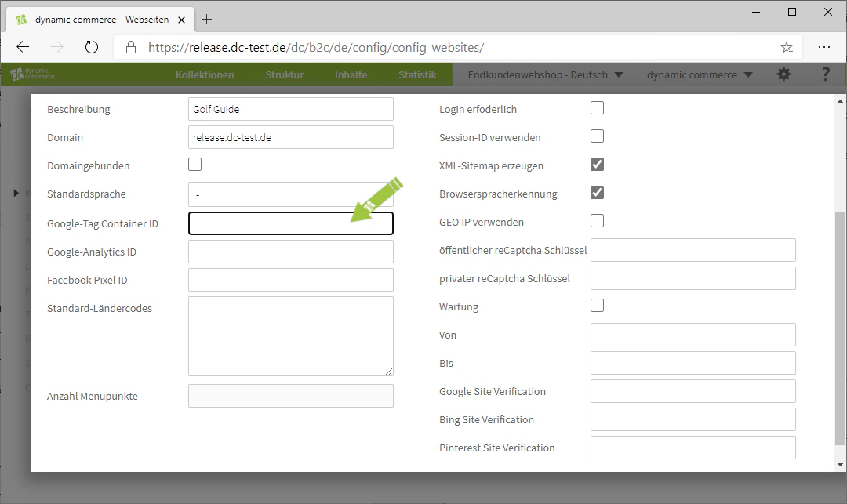The image size is (847, 504).
Task: Open the Statistik menu
Action: [417, 74]
